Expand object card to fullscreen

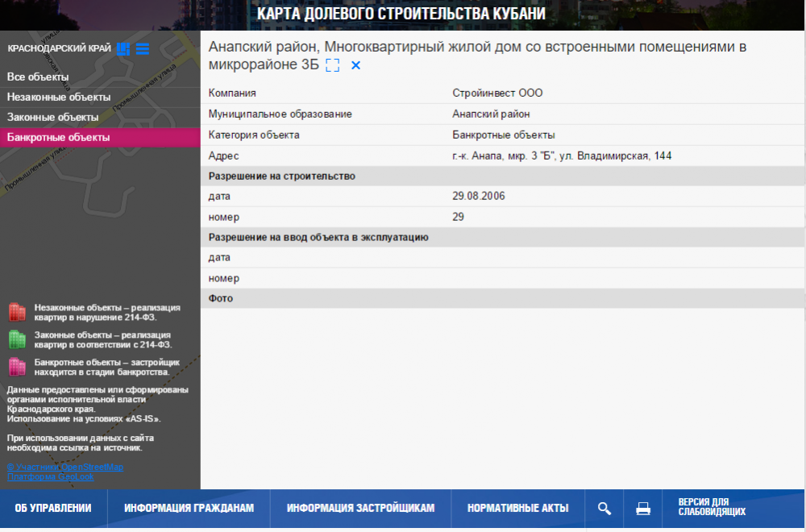[x=333, y=65]
